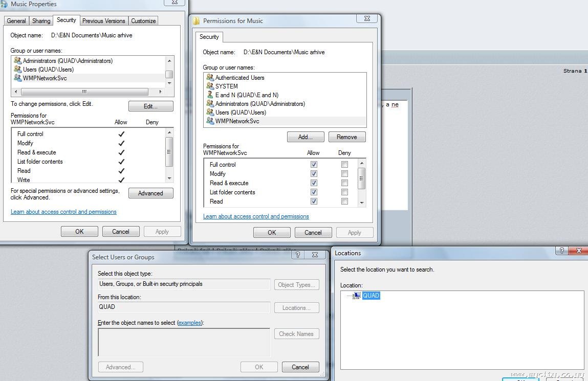The image size is (588, 381).
Task: Check Deny box for the Read permission
Action: tap(344, 201)
